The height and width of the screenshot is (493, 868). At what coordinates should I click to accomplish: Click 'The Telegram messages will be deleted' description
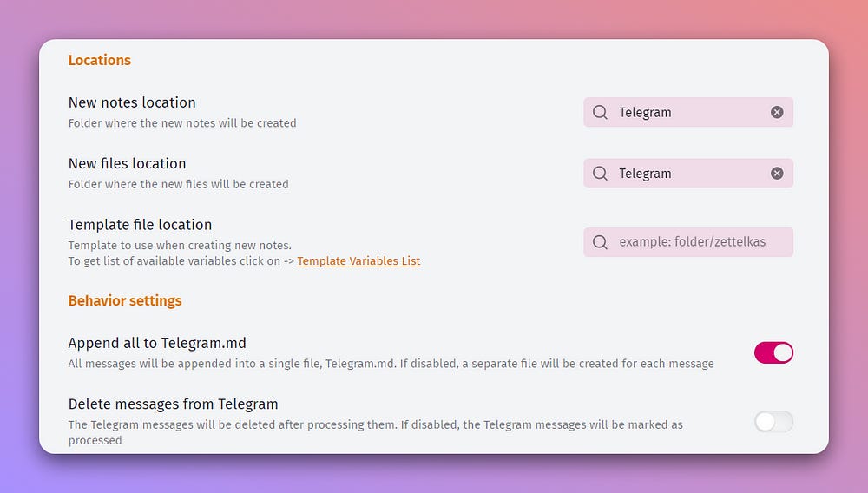pyautogui.click(x=375, y=432)
